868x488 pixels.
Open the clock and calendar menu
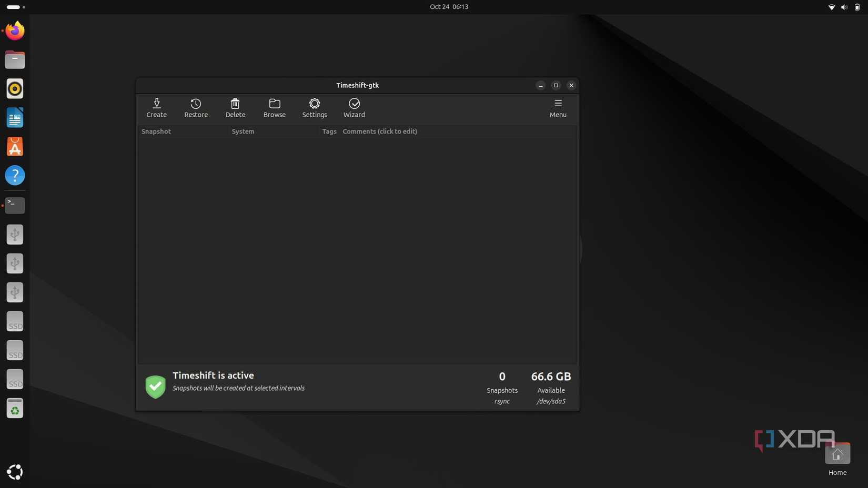pyautogui.click(x=449, y=7)
